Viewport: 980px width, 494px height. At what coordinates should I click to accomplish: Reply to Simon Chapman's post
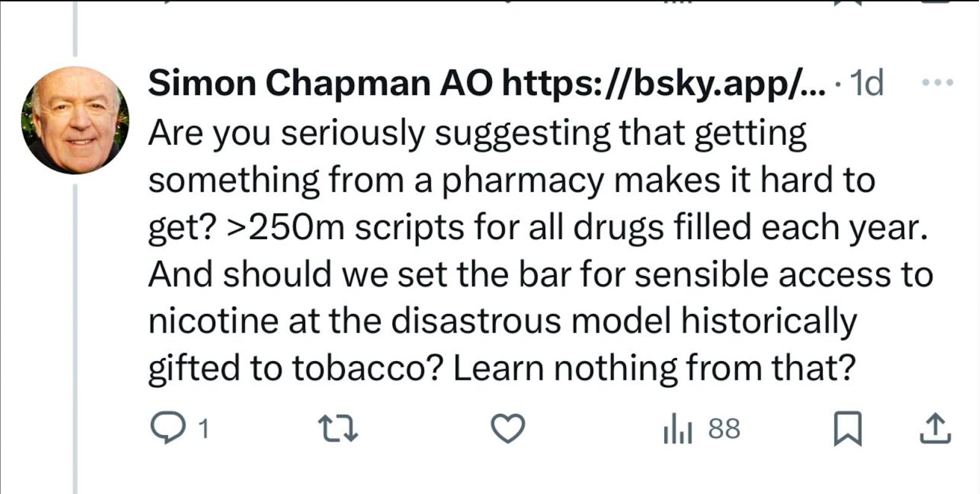click(x=170, y=429)
